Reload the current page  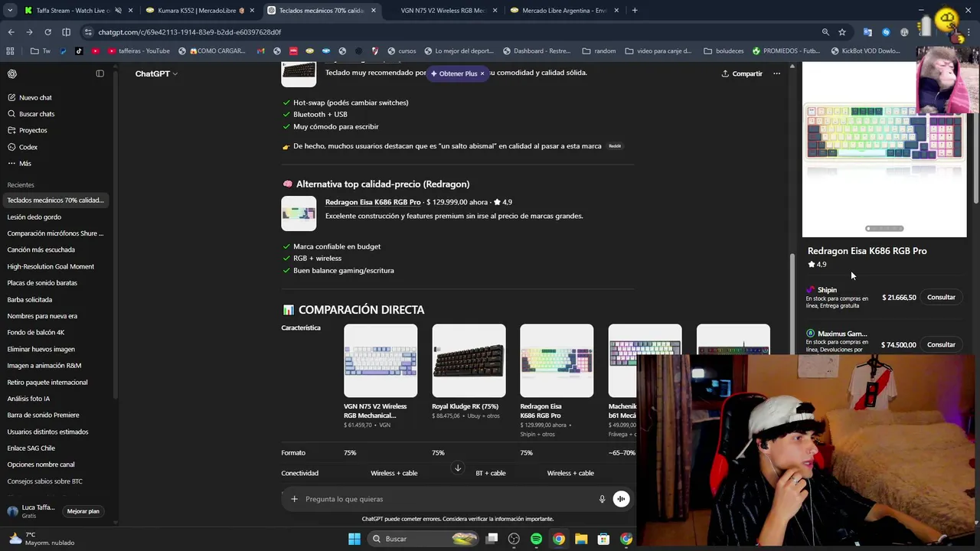47,32
